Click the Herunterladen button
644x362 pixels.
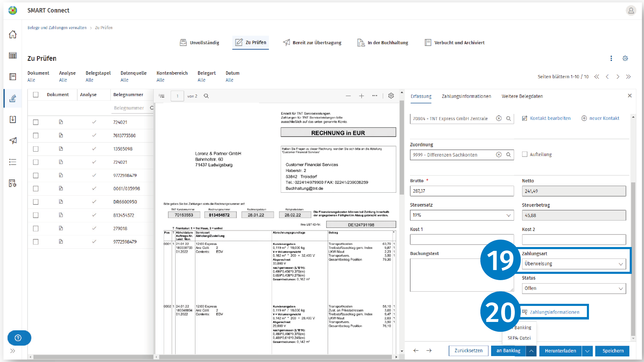pos(560,351)
